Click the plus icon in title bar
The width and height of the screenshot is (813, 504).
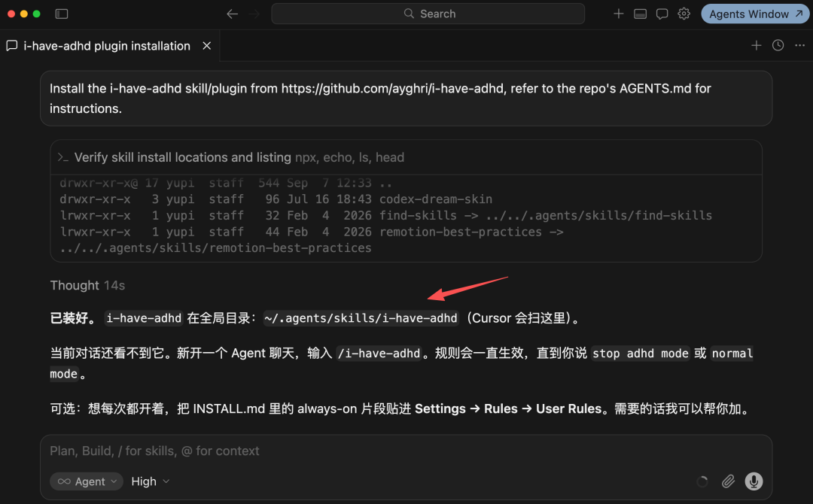tap(618, 14)
